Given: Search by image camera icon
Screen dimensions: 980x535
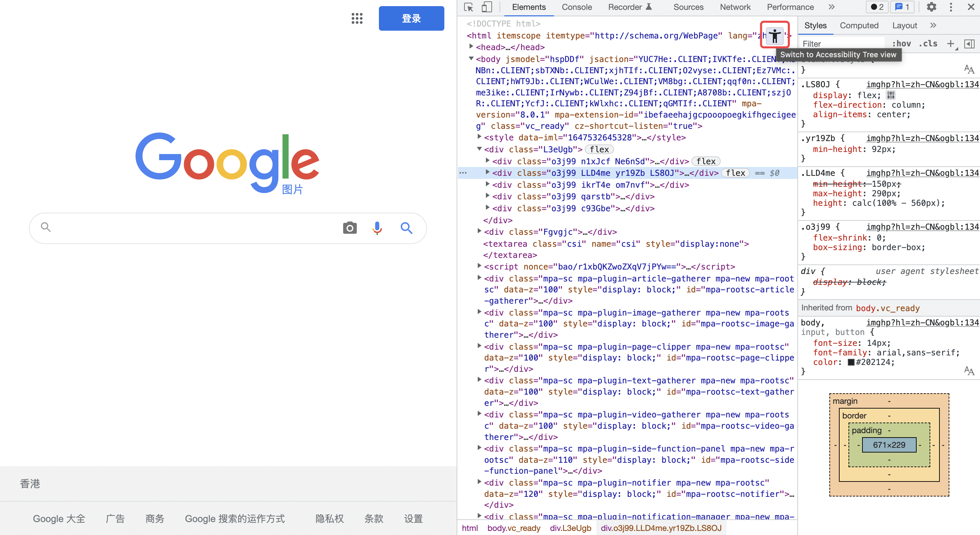Looking at the screenshot, I should pos(350,228).
